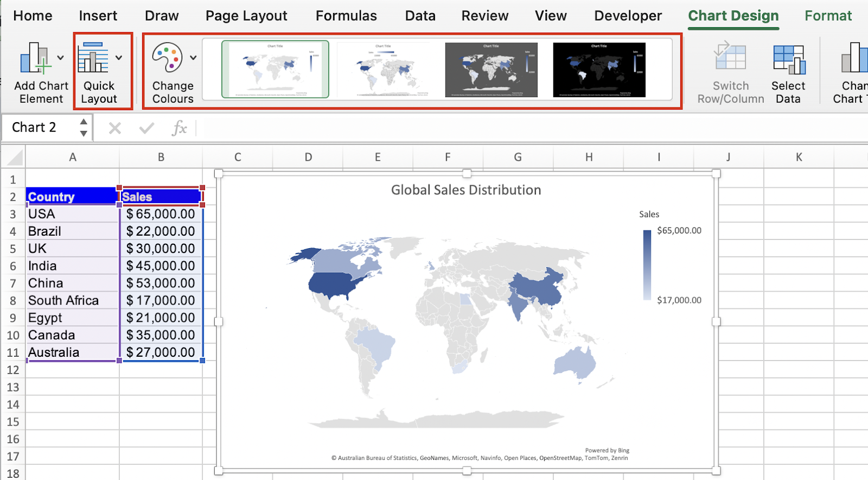Click the Change Chart Type icon
This screenshot has height=480, width=868.
[854, 58]
